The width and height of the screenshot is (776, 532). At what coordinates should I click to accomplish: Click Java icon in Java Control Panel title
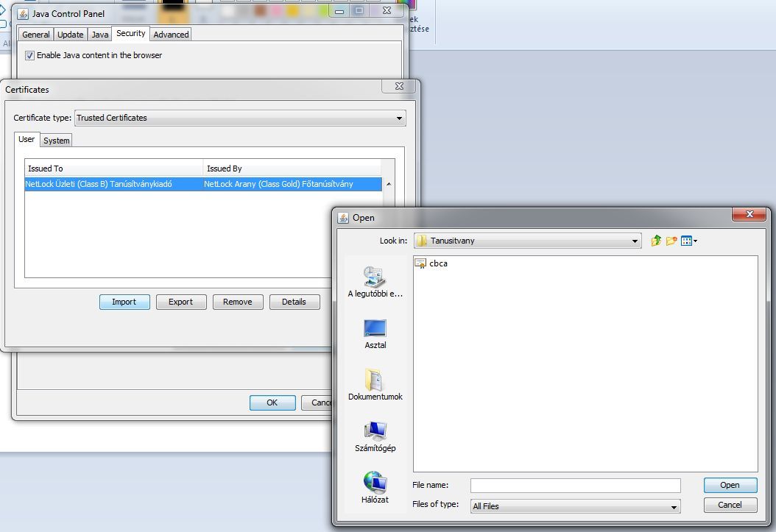(23, 14)
